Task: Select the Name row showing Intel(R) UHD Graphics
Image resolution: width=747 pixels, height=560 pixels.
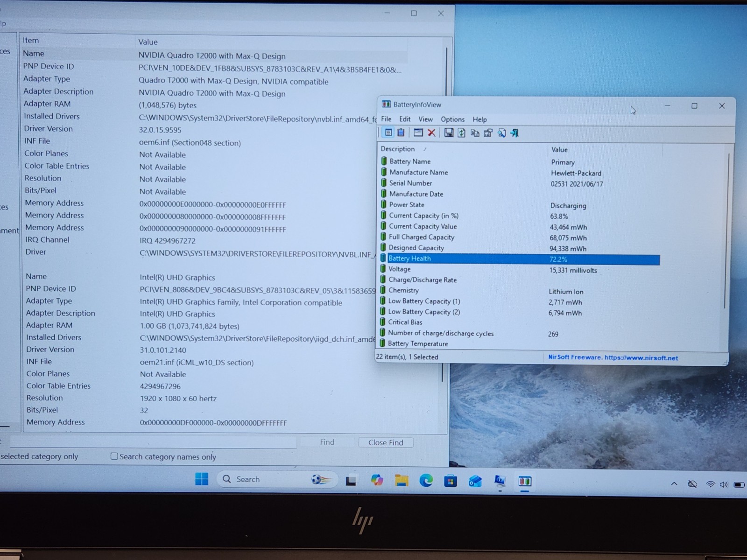Action: [x=201, y=277]
